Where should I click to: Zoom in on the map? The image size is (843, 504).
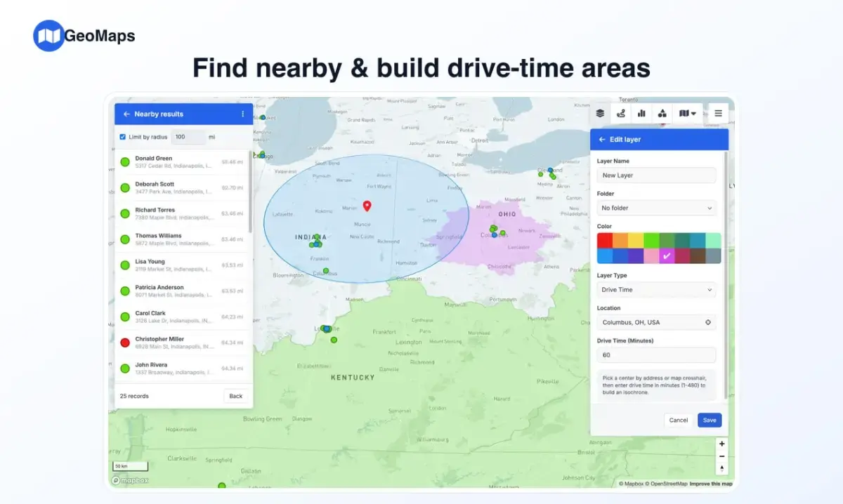[x=721, y=444]
